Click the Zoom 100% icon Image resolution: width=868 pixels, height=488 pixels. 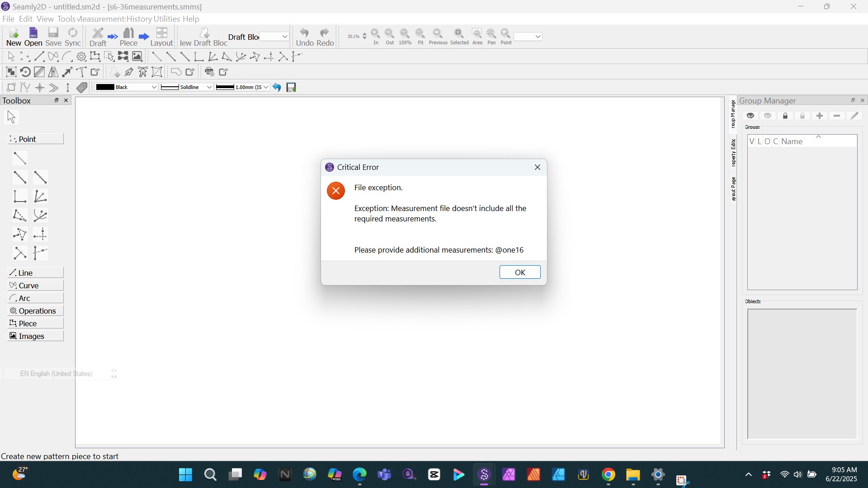405,36
